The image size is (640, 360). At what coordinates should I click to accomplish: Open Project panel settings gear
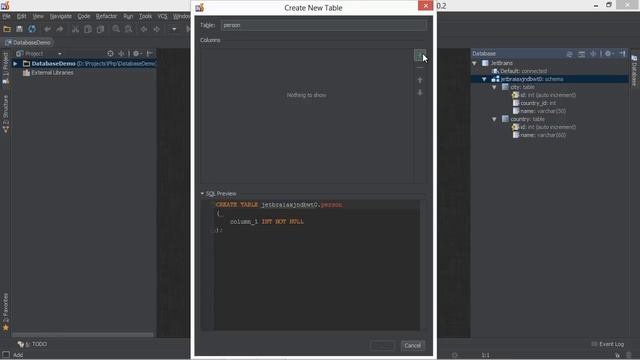click(137, 53)
